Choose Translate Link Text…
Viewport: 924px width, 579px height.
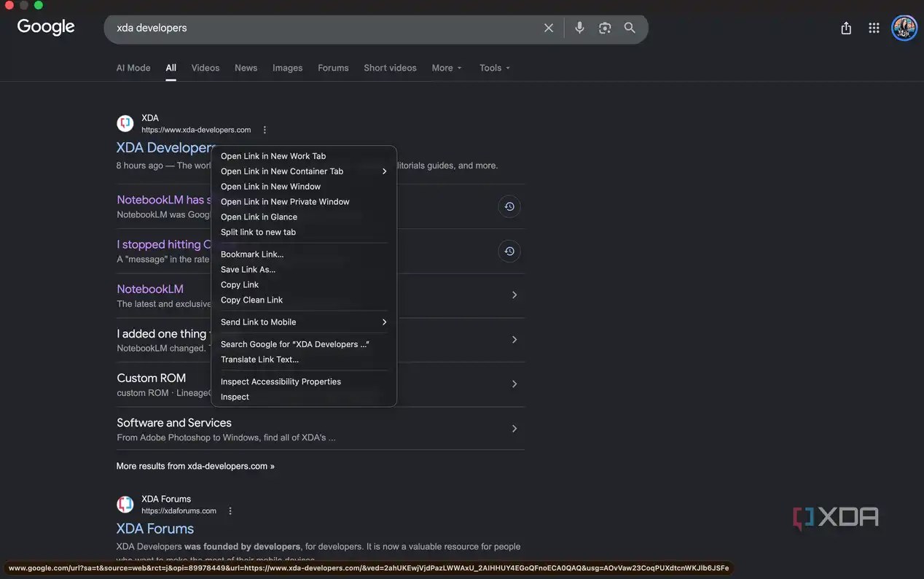[304, 360]
